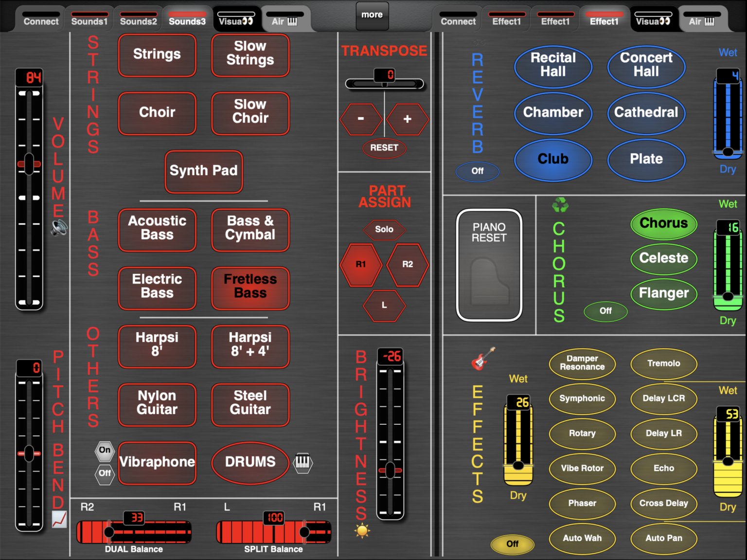The height and width of the screenshot is (560, 747).
Task: Select the Rotary effect
Action: (x=582, y=433)
